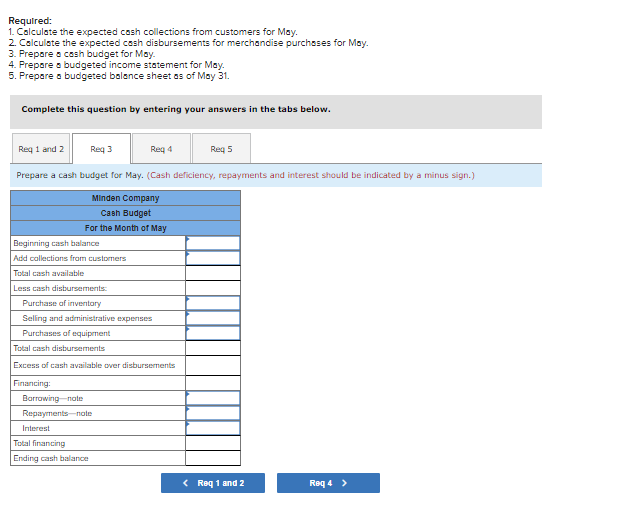Click the 'Purchases of equipment' label
The width and height of the screenshot is (624, 509).
(x=66, y=333)
